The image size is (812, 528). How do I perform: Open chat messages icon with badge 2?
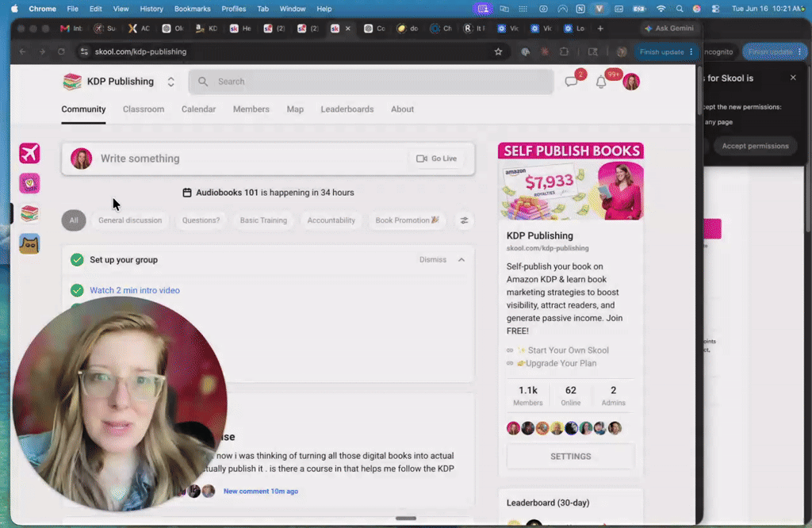pyautogui.click(x=571, y=82)
